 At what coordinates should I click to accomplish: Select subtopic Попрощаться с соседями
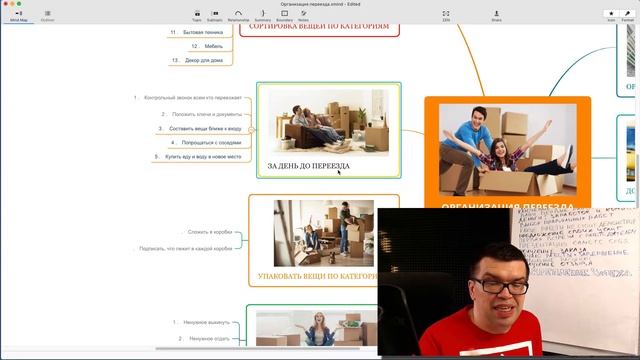[211, 143]
